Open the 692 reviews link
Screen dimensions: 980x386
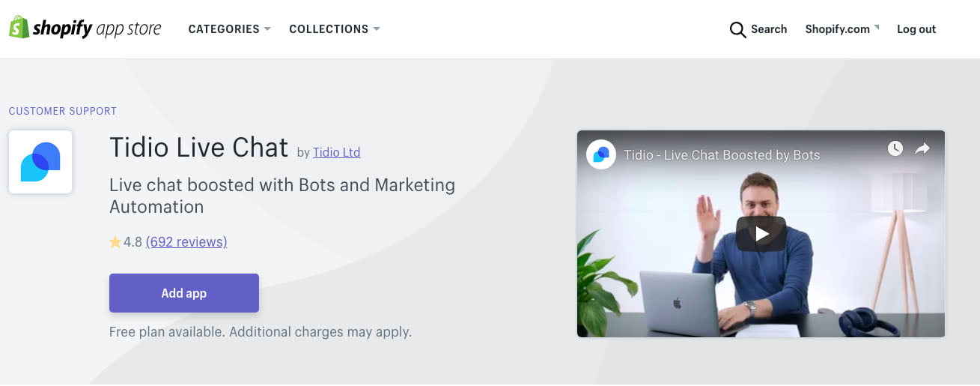[x=186, y=242]
